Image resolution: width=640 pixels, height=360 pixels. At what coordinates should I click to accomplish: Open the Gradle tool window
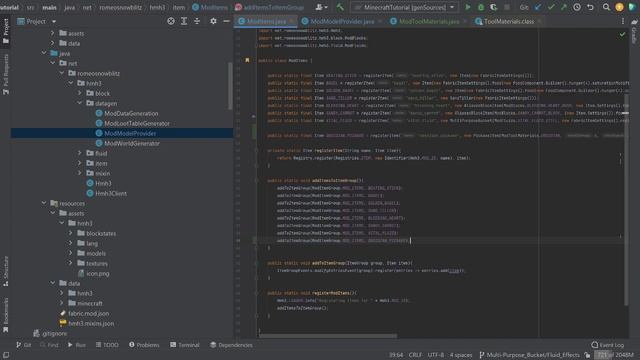tap(634, 31)
